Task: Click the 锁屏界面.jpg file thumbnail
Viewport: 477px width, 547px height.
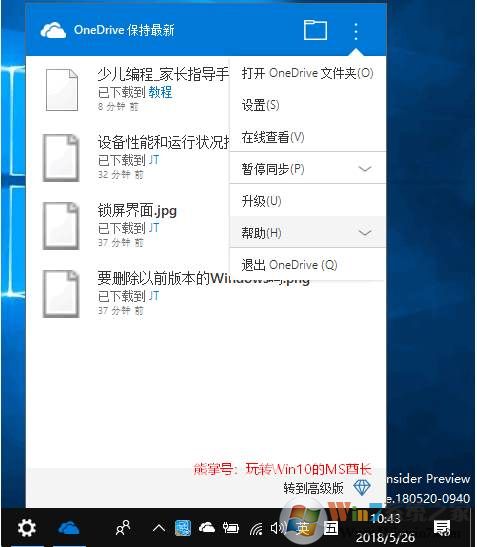Action: [x=61, y=226]
